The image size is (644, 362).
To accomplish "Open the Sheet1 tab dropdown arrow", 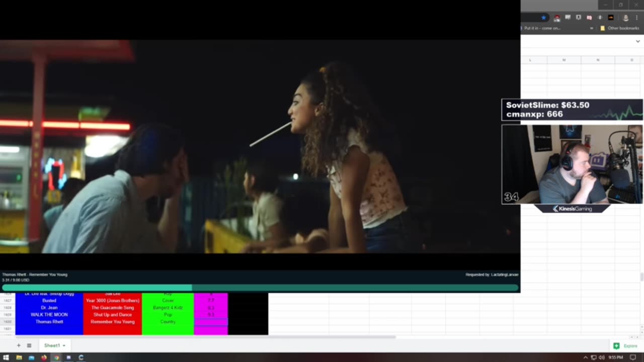I will click(64, 345).
